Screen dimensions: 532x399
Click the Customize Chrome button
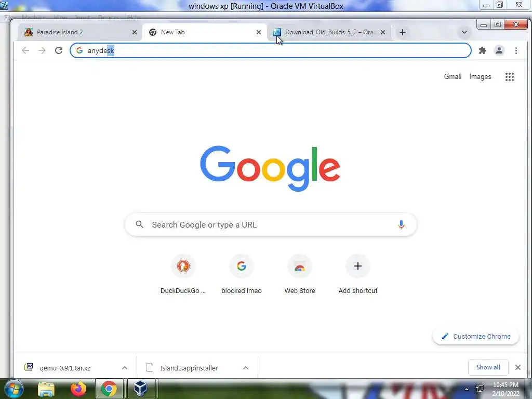pos(476,336)
